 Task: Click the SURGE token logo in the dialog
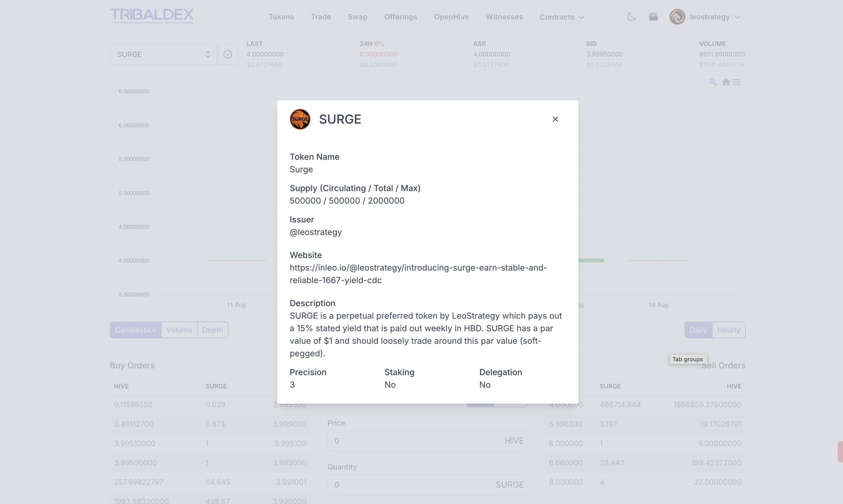(x=300, y=119)
